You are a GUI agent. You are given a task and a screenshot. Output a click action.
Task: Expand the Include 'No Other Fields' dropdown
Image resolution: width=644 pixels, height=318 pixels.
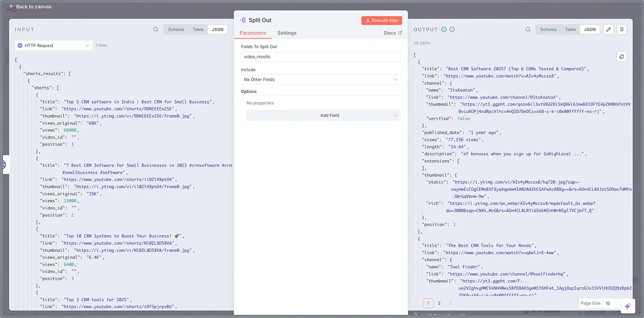[x=321, y=79]
